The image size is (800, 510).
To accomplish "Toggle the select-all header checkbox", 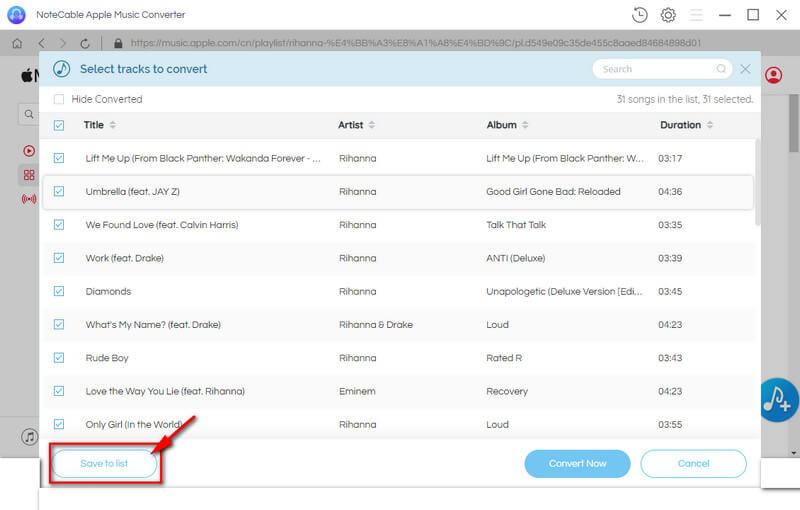I will [59, 125].
